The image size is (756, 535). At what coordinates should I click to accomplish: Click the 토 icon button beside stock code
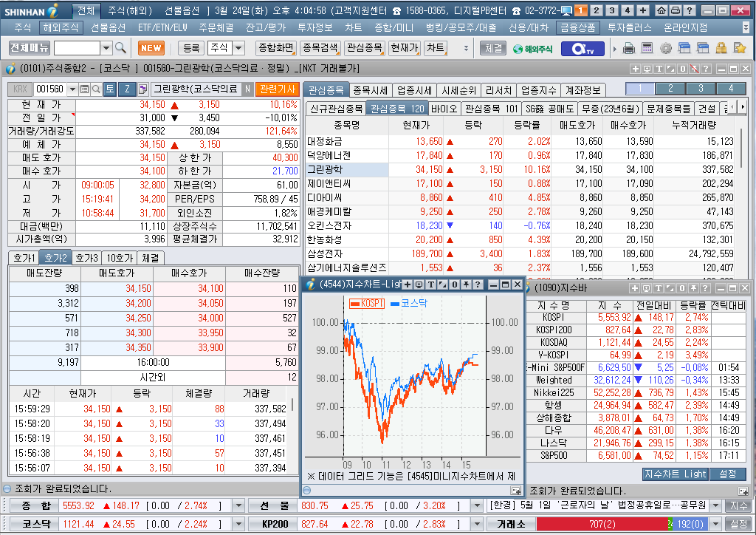coord(110,89)
